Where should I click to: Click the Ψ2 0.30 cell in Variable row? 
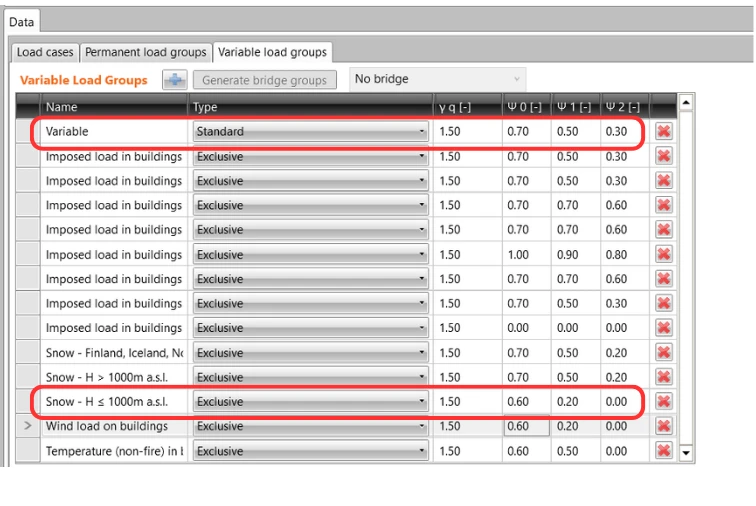click(625, 131)
